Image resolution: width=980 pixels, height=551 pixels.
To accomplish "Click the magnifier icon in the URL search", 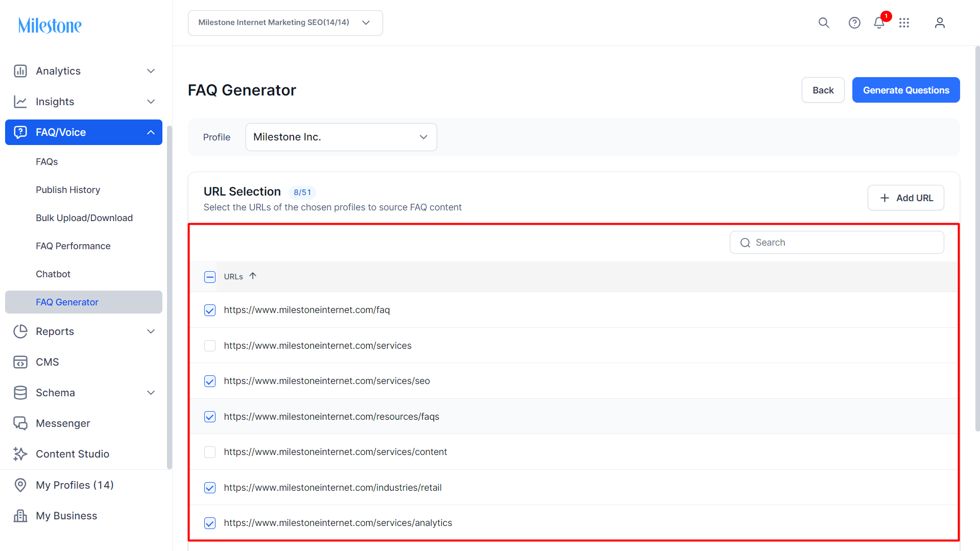I will click(x=746, y=243).
